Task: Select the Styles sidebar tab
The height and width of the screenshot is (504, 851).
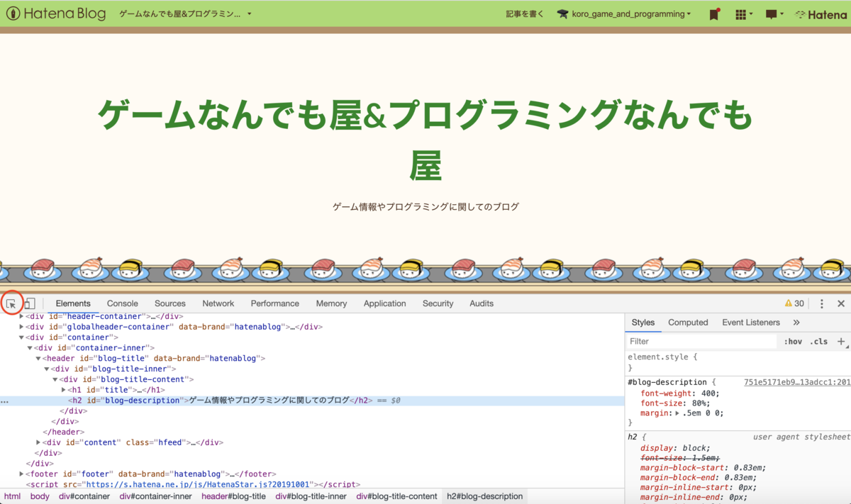Action: [643, 323]
